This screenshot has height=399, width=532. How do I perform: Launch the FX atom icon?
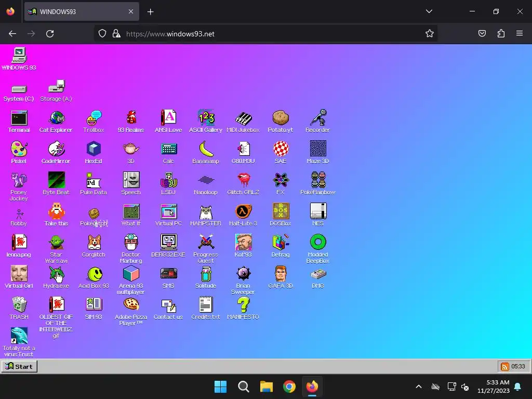coord(281,183)
